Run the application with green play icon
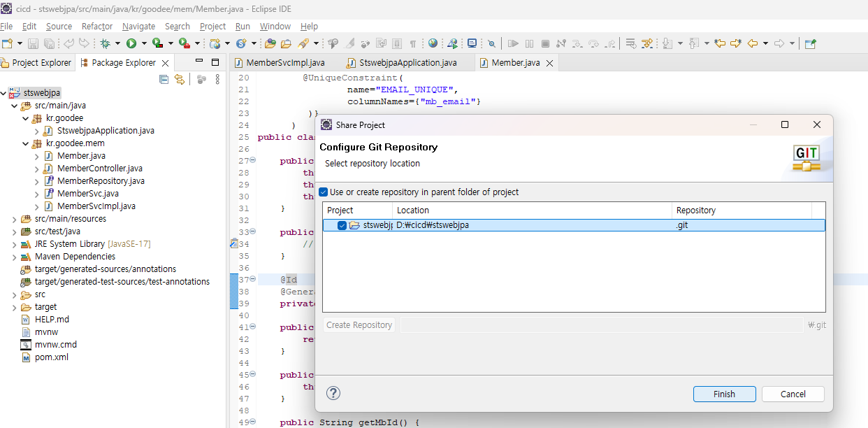868x428 pixels. [131, 43]
